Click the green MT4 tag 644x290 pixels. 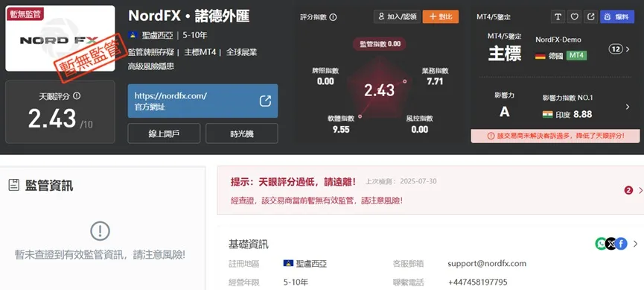coord(577,55)
